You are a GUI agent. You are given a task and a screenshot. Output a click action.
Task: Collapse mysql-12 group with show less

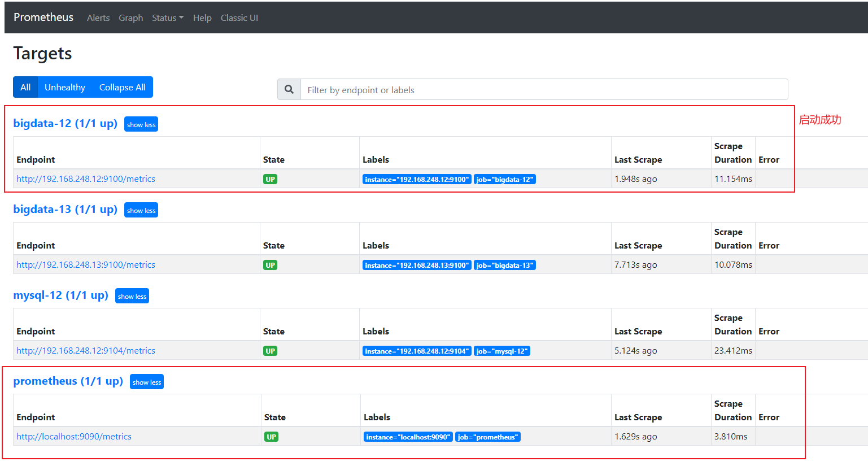pyautogui.click(x=132, y=296)
